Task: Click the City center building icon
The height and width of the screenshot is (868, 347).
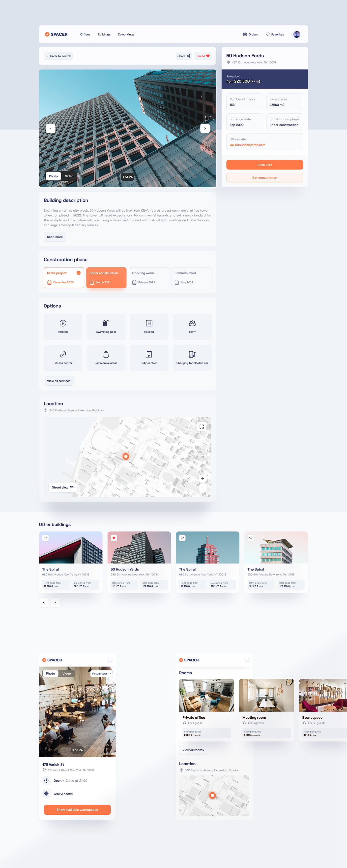Action: click(149, 354)
